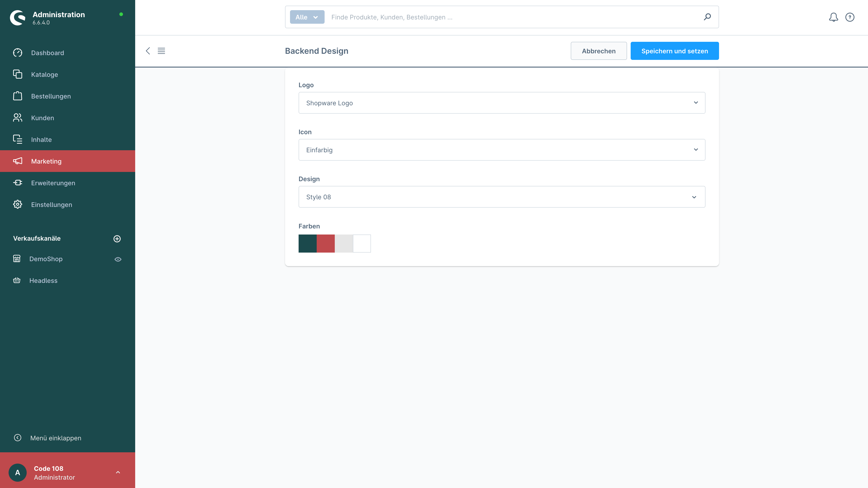Open the Dashboard gauge icon
Viewport: 868px width, 488px height.
(18, 53)
